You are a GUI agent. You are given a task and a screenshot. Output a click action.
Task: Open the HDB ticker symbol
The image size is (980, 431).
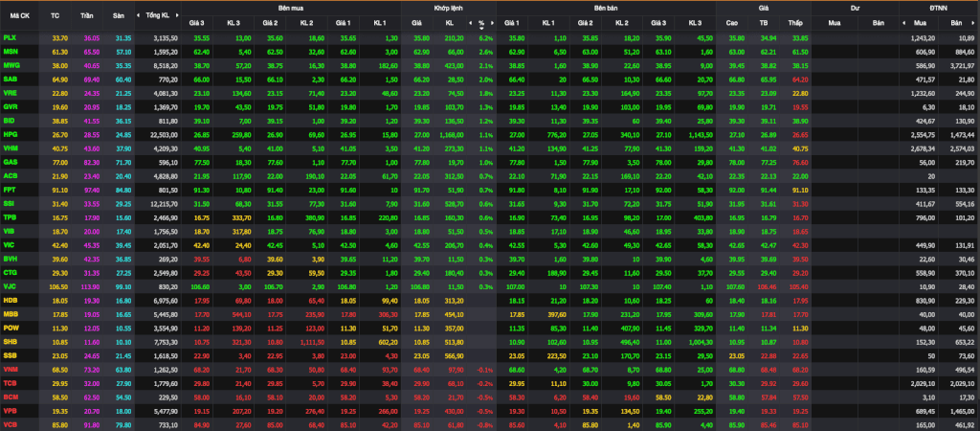tap(10, 298)
